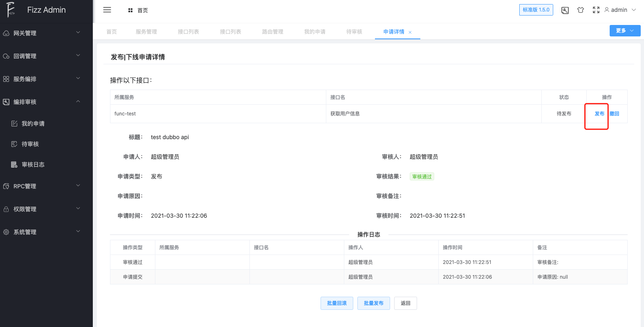
Task: Click the 获取用户信息 interface name cell
Action: coord(434,114)
